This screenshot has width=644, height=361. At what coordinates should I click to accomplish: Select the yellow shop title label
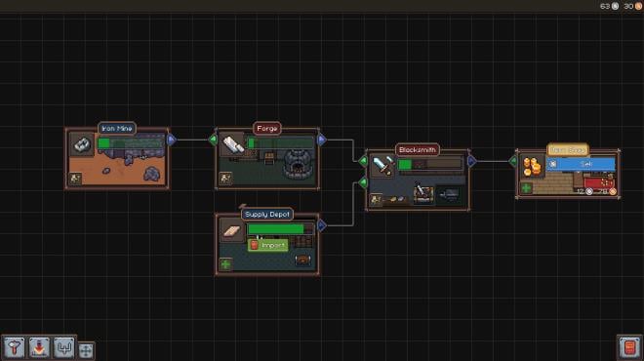[x=568, y=150]
